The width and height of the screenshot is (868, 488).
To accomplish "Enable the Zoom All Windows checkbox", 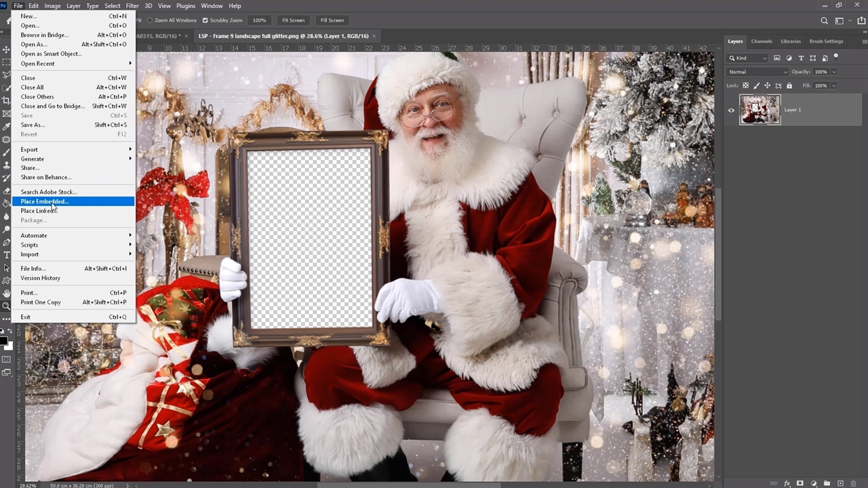I will (x=150, y=20).
